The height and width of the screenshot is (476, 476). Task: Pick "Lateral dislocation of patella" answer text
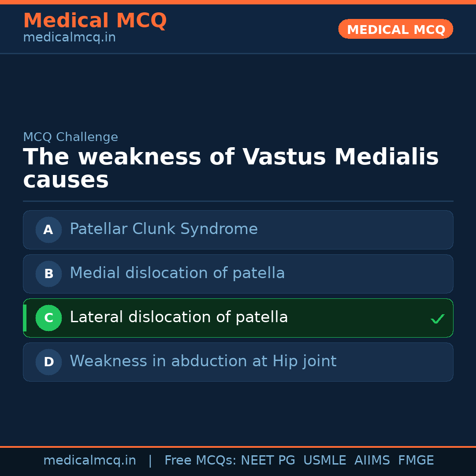[178, 317]
